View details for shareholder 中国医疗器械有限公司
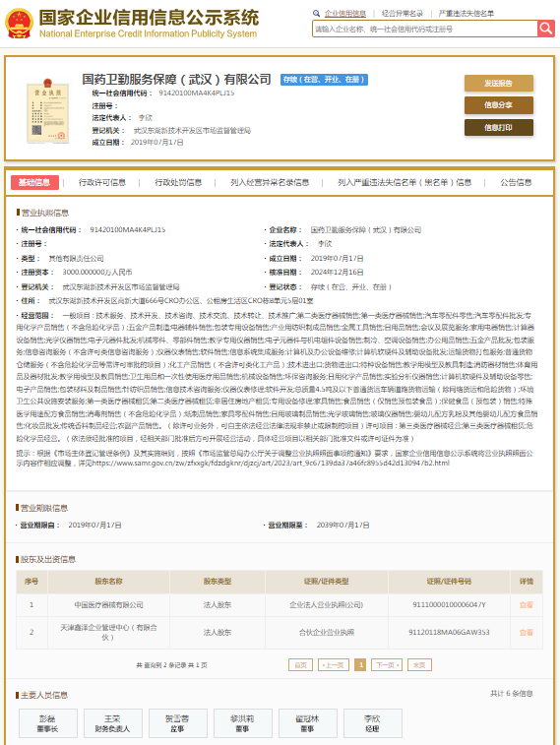 [x=526, y=605]
